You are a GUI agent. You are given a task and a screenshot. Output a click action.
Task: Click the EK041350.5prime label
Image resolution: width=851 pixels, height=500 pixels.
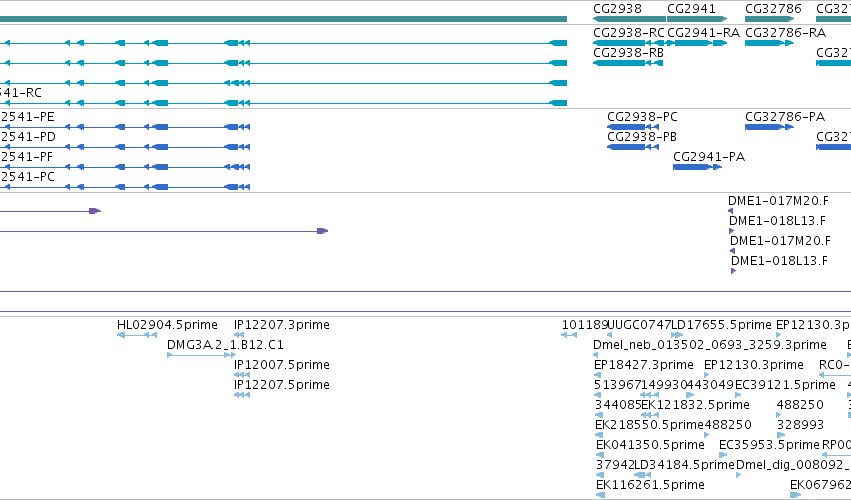click(650, 445)
